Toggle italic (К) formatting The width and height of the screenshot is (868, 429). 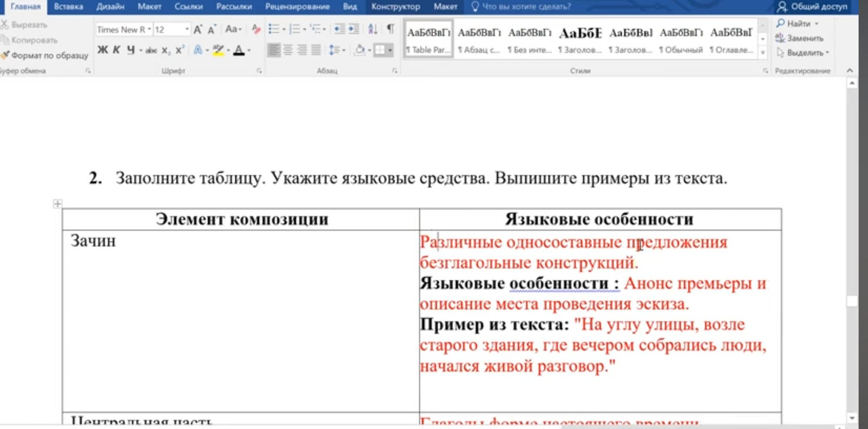coord(116,50)
